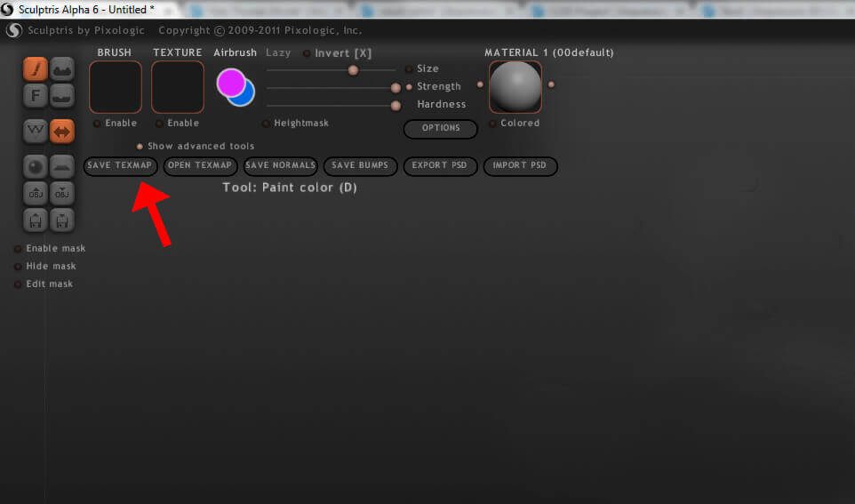Click the empty BRUSH image box

point(116,87)
